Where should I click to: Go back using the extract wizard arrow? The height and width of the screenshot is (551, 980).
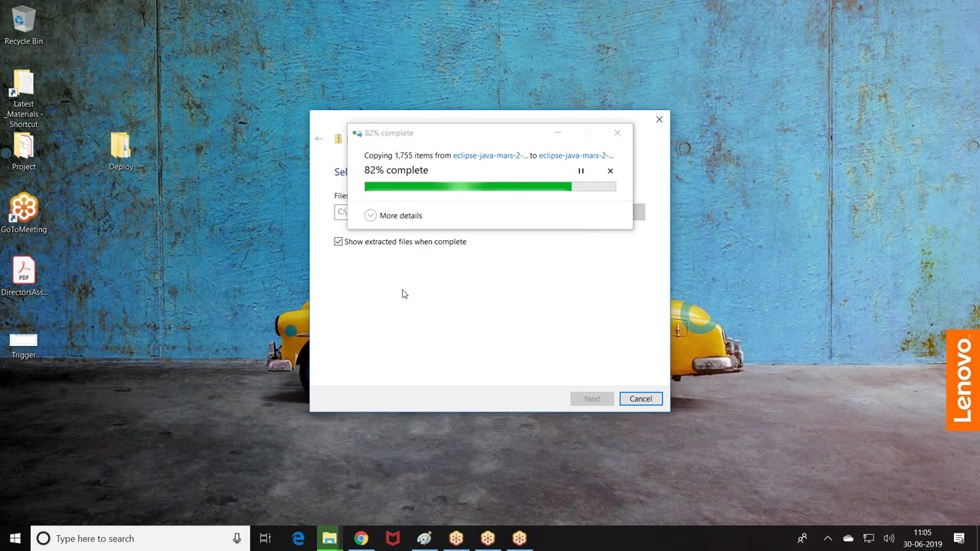(x=318, y=139)
